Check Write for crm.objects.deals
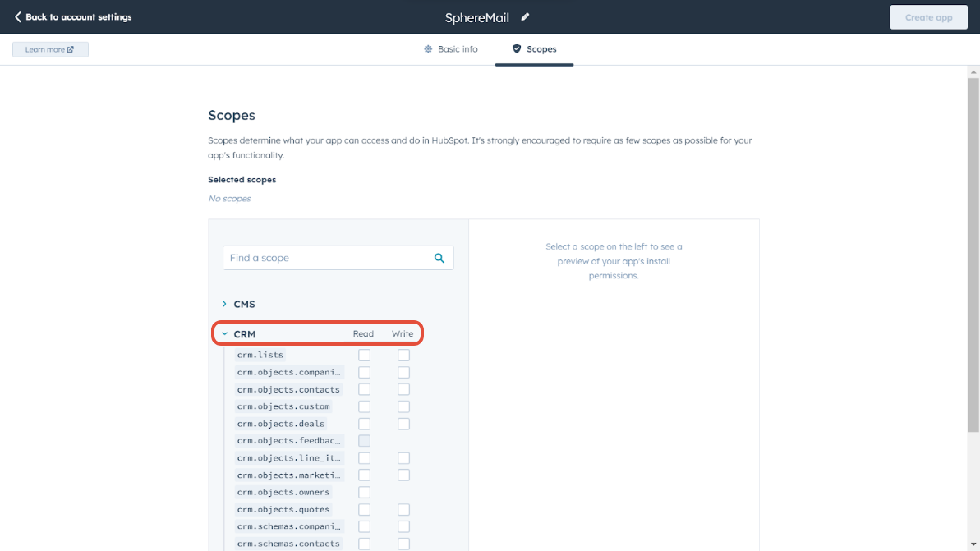The height and width of the screenshot is (551, 980). click(404, 425)
